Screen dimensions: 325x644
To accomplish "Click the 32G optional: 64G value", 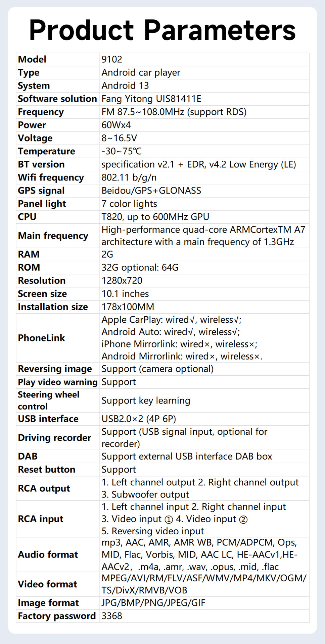I will [140, 267].
